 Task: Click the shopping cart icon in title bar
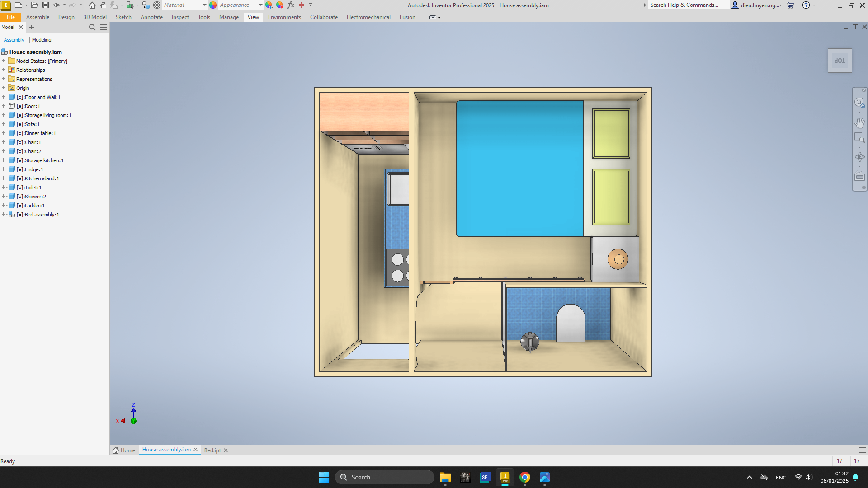click(790, 5)
